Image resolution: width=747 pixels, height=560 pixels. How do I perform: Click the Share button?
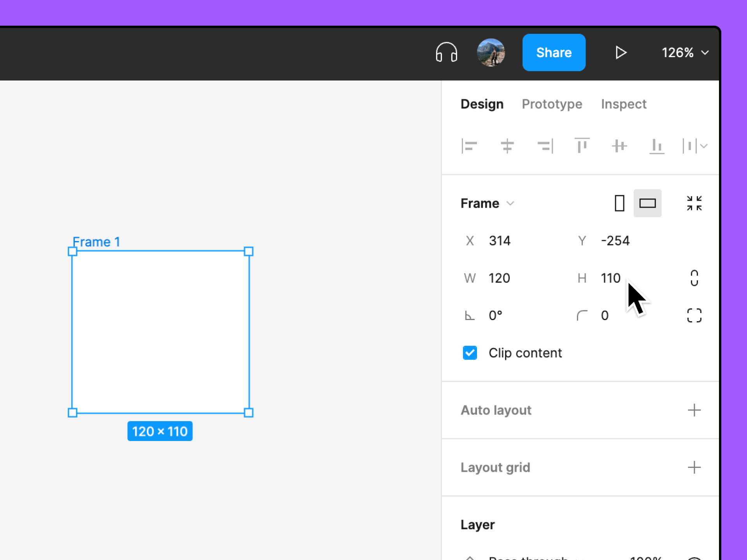(554, 52)
